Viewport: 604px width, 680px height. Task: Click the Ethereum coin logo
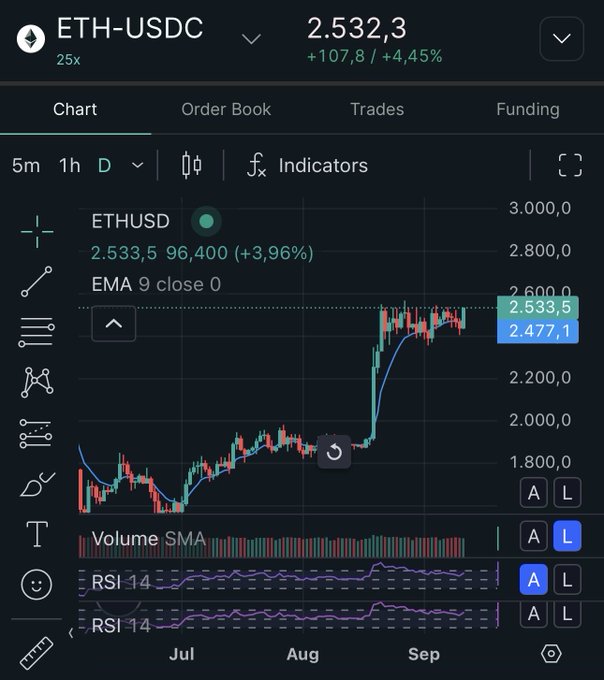(x=31, y=39)
